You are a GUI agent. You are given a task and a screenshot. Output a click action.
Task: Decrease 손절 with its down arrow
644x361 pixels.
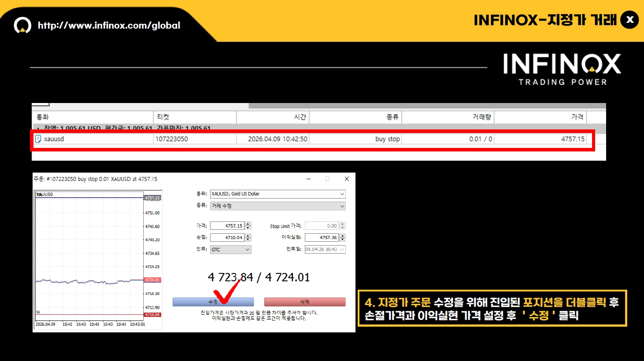248,239
